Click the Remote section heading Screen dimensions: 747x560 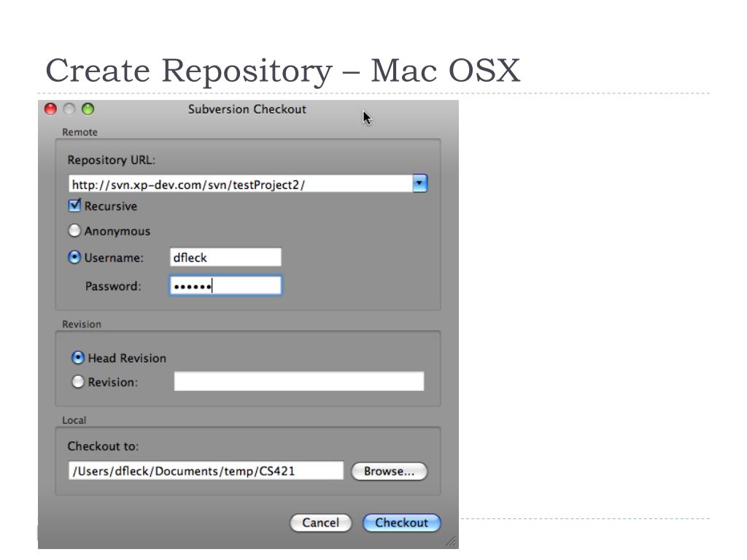80,132
